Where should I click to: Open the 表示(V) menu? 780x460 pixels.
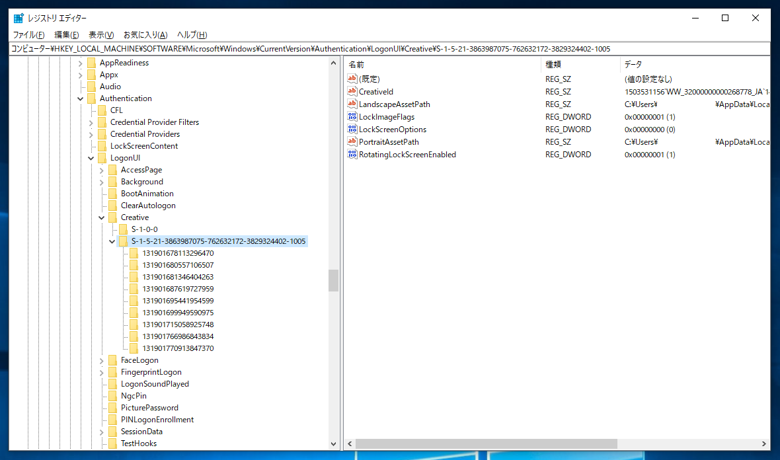coord(101,35)
